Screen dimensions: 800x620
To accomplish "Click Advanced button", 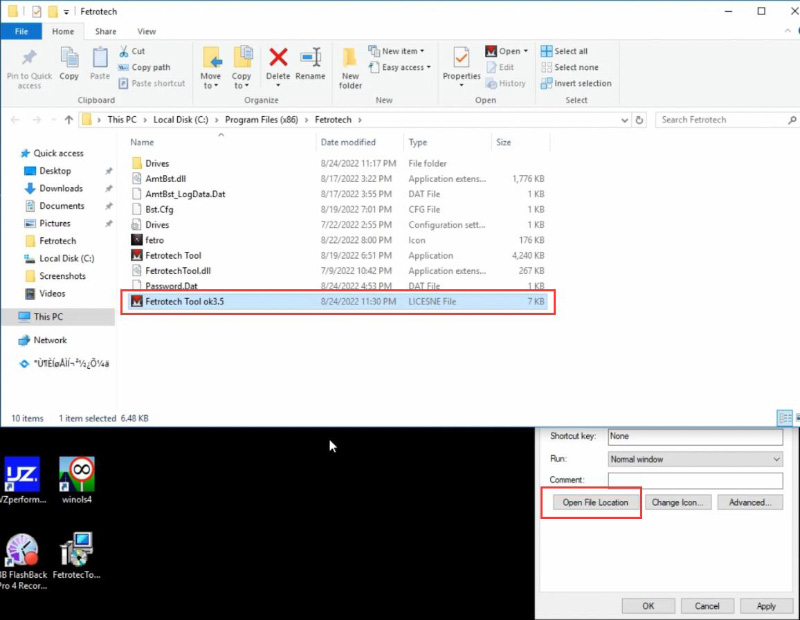I will tap(749, 503).
